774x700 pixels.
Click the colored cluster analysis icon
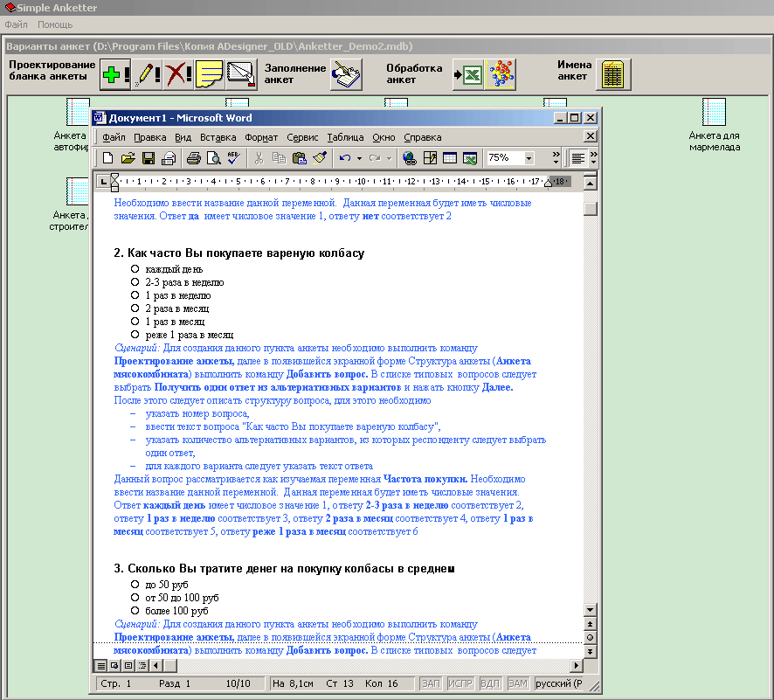coord(500,74)
